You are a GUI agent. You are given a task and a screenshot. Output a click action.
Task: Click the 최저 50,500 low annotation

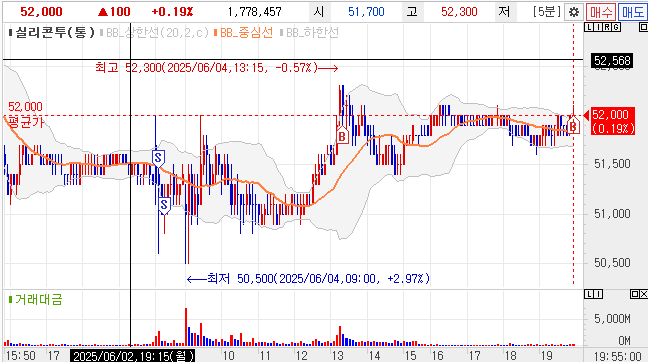tap(308, 279)
